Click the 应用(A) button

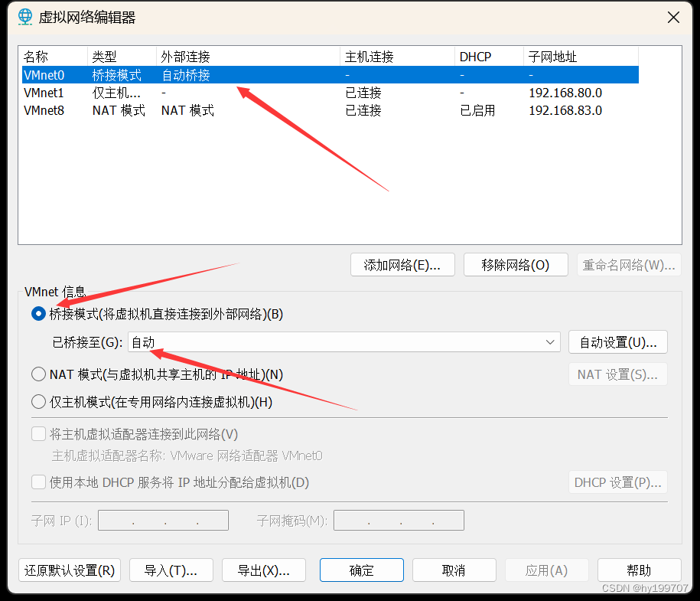[x=546, y=570]
